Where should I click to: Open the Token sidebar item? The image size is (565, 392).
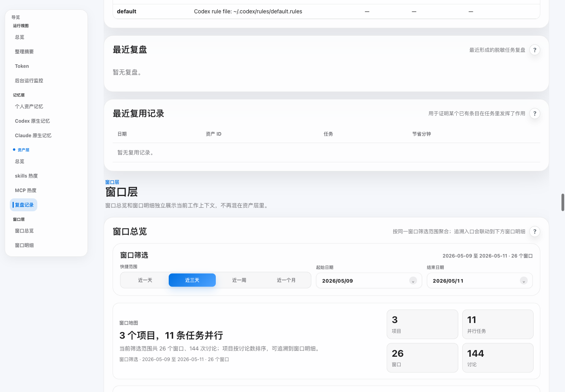22,66
